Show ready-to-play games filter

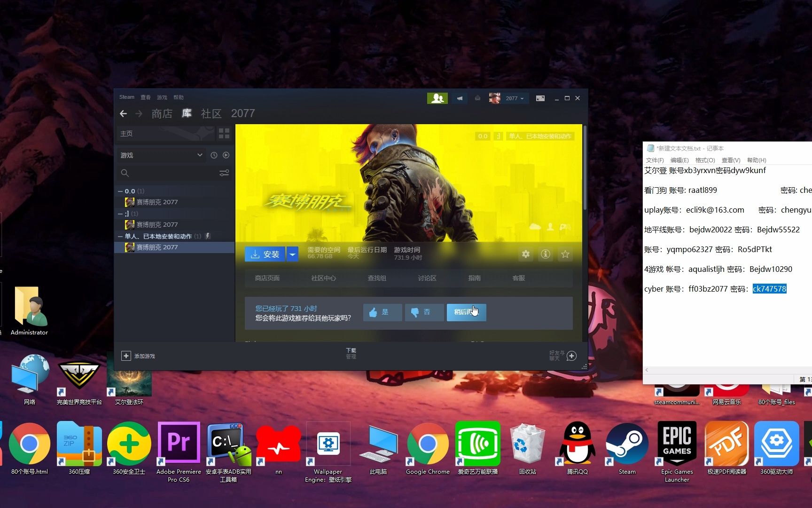pyautogui.click(x=226, y=155)
